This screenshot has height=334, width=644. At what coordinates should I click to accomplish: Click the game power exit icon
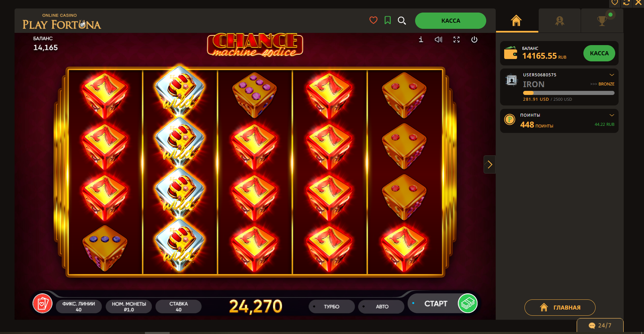click(474, 40)
